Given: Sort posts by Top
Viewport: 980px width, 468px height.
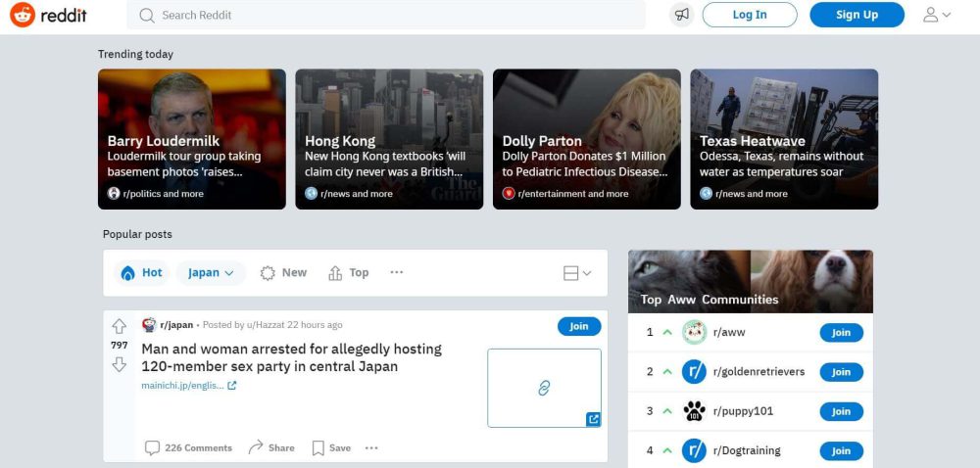Looking at the screenshot, I should [x=349, y=273].
